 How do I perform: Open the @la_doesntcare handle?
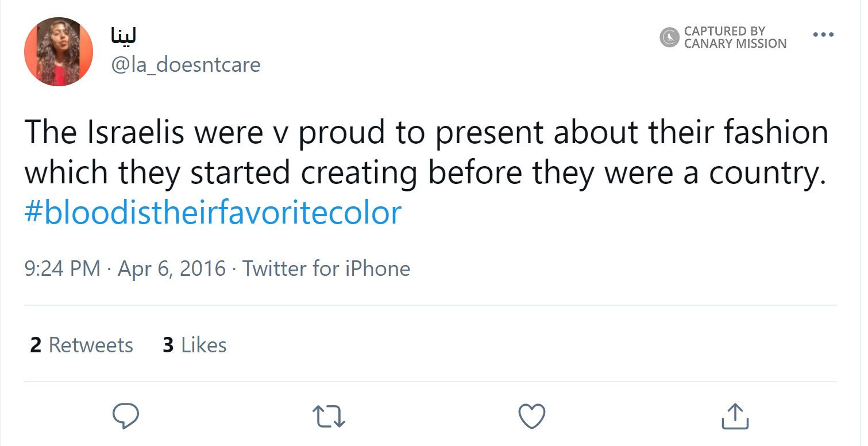(185, 64)
